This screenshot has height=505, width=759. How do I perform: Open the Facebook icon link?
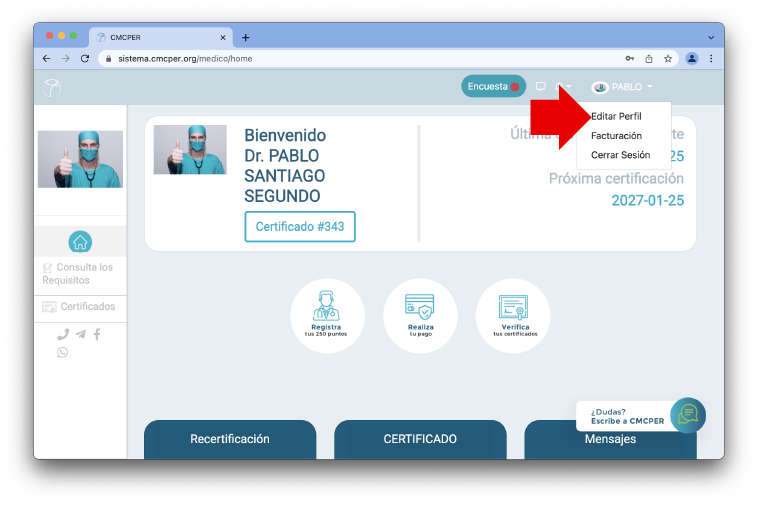[x=97, y=335]
